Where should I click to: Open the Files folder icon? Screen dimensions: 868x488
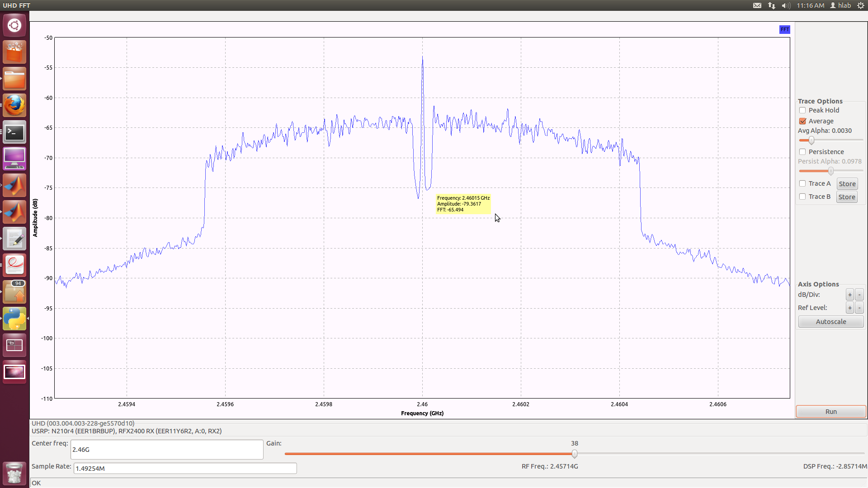pos(14,79)
